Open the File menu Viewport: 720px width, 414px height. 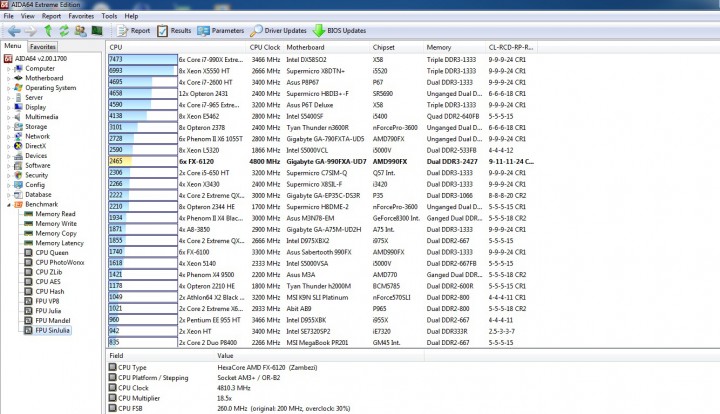coord(8,16)
